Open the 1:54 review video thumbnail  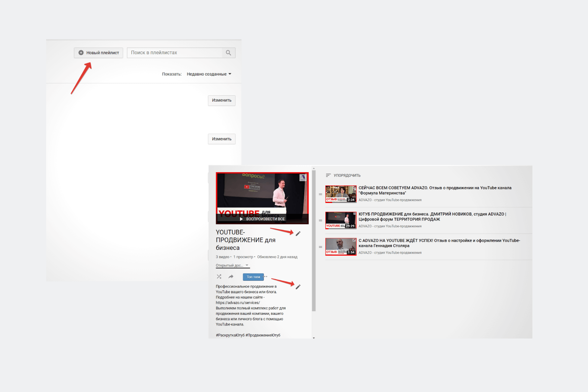pyautogui.click(x=341, y=247)
